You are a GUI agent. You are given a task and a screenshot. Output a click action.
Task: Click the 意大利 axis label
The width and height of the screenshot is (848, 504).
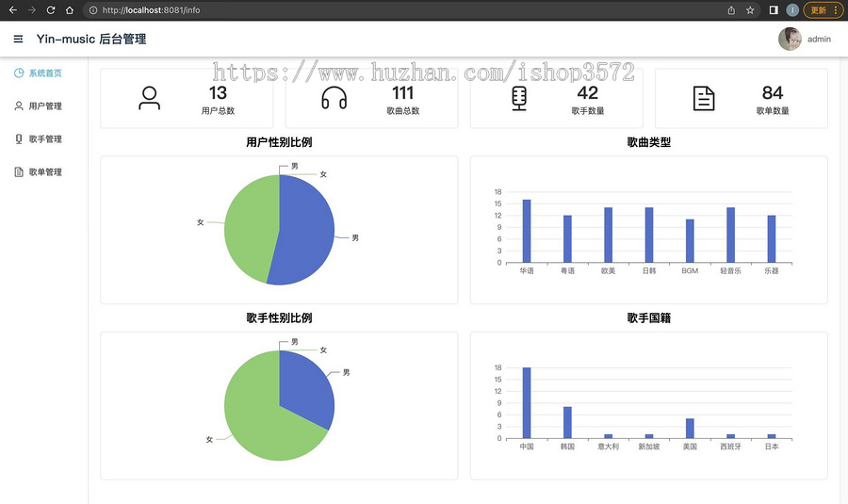609,447
